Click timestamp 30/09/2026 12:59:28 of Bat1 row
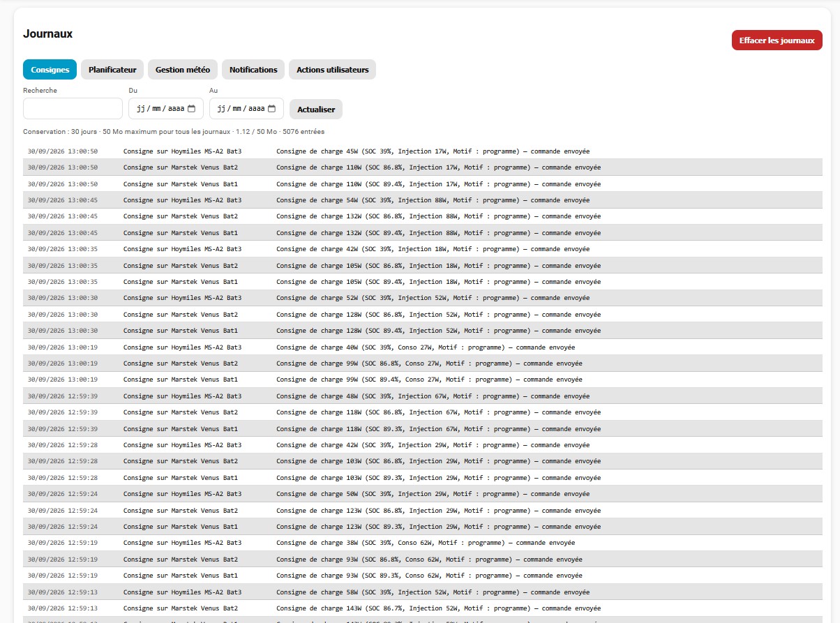This screenshot has width=840, height=623. coord(62,478)
